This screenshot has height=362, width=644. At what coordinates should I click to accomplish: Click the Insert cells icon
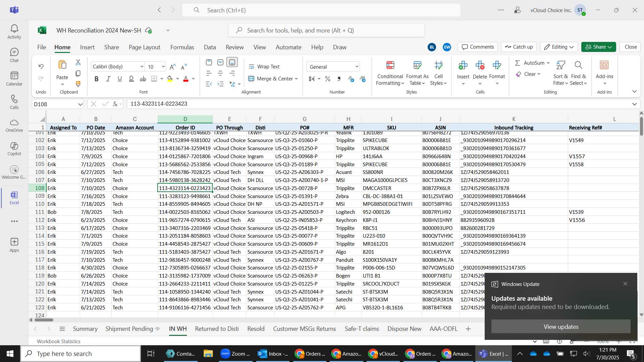[463, 65]
